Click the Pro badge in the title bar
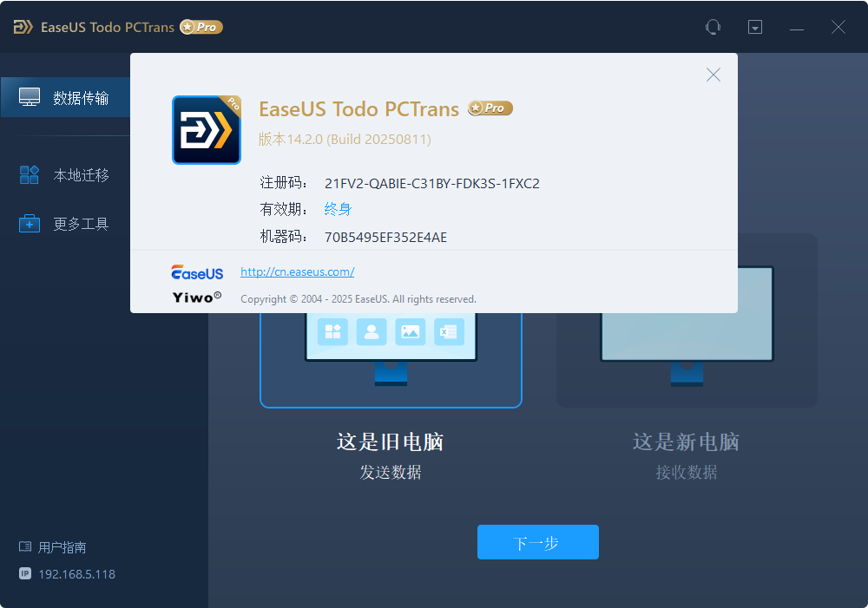 pos(201,27)
